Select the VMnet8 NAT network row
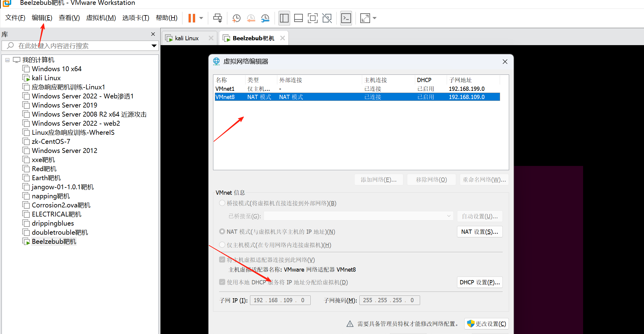 point(357,97)
